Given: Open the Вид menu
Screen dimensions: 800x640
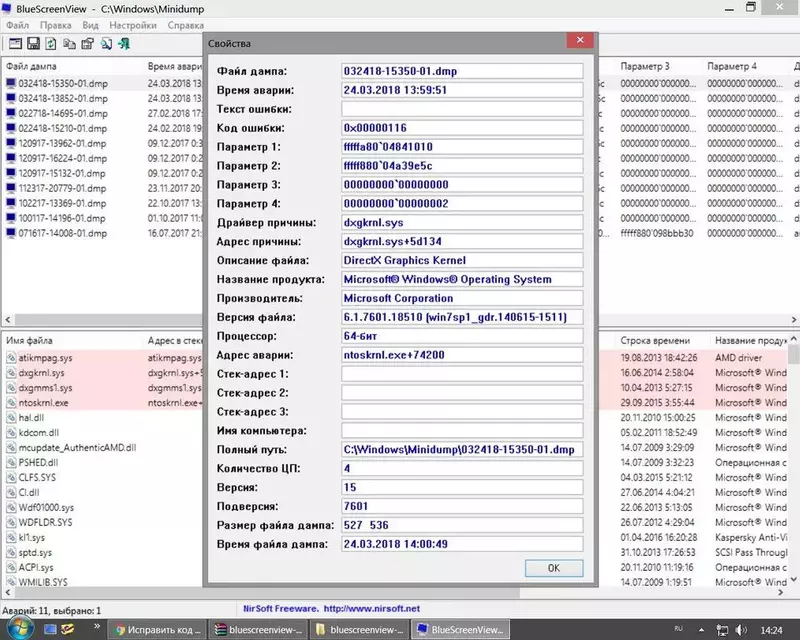Looking at the screenshot, I should point(90,25).
